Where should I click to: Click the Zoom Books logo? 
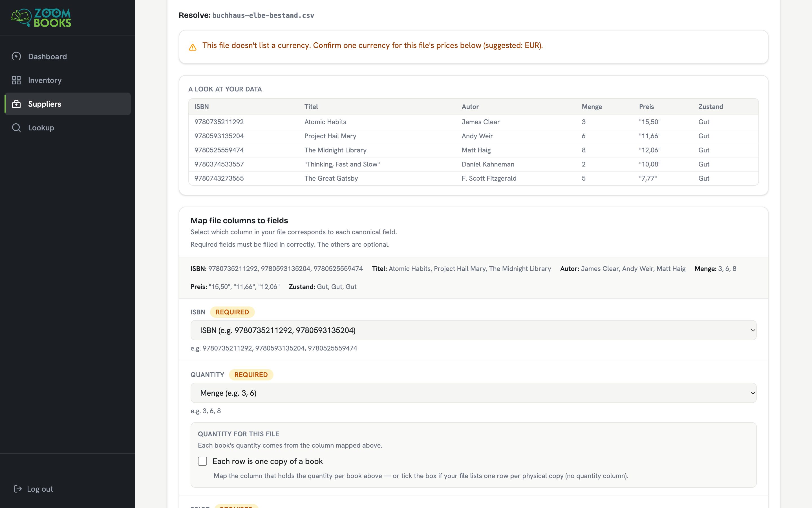[x=41, y=18]
